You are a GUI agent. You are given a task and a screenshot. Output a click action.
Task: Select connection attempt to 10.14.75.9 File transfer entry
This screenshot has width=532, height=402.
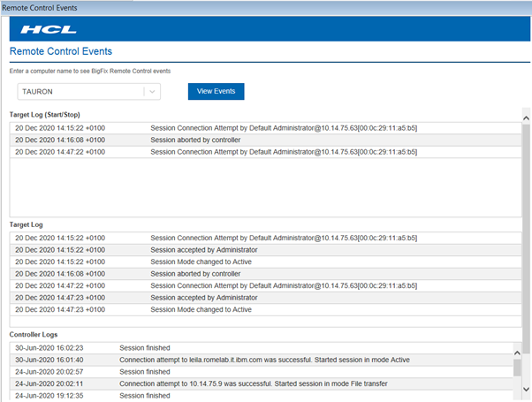pyautogui.click(x=254, y=383)
